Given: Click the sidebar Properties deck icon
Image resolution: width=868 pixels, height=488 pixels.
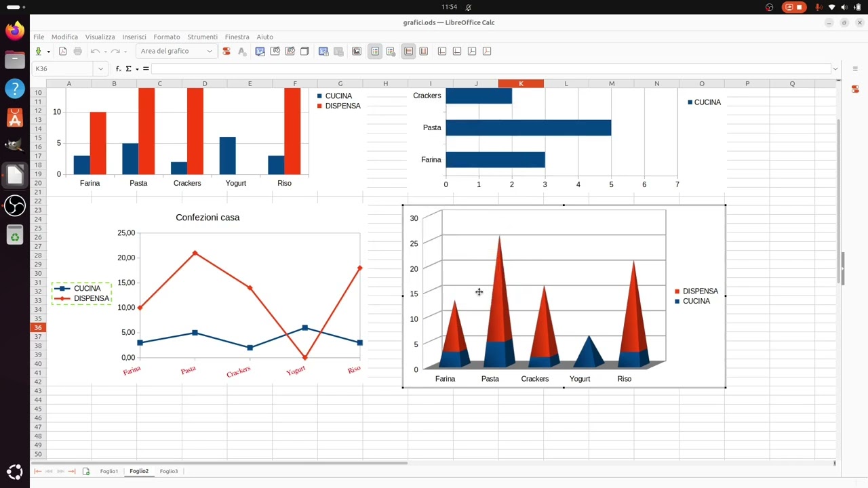Looking at the screenshot, I should [855, 89].
